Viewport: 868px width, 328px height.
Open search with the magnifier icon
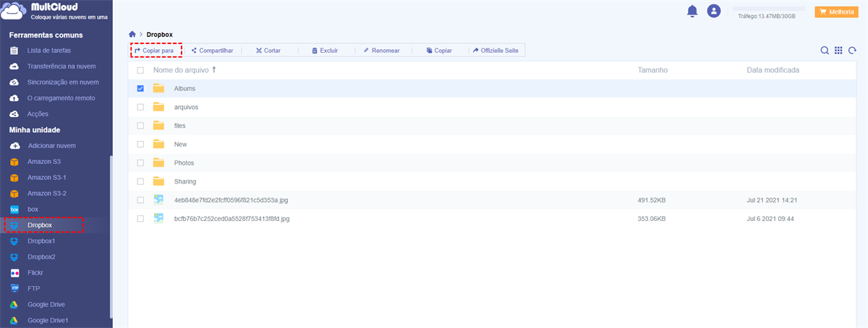coord(825,51)
